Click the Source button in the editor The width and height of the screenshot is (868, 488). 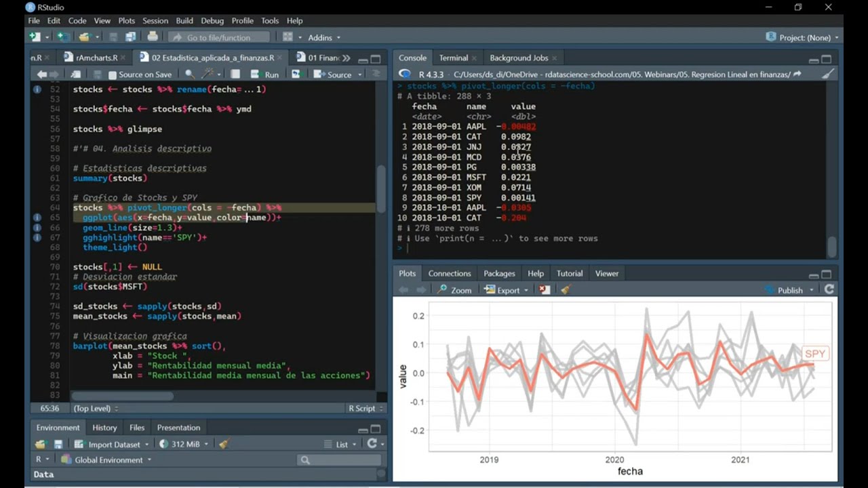[x=334, y=75]
